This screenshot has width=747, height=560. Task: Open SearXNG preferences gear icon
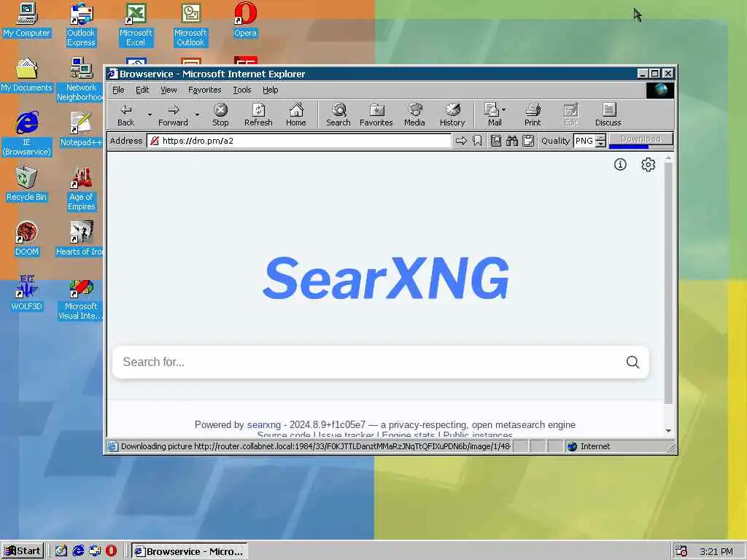pos(648,165)
